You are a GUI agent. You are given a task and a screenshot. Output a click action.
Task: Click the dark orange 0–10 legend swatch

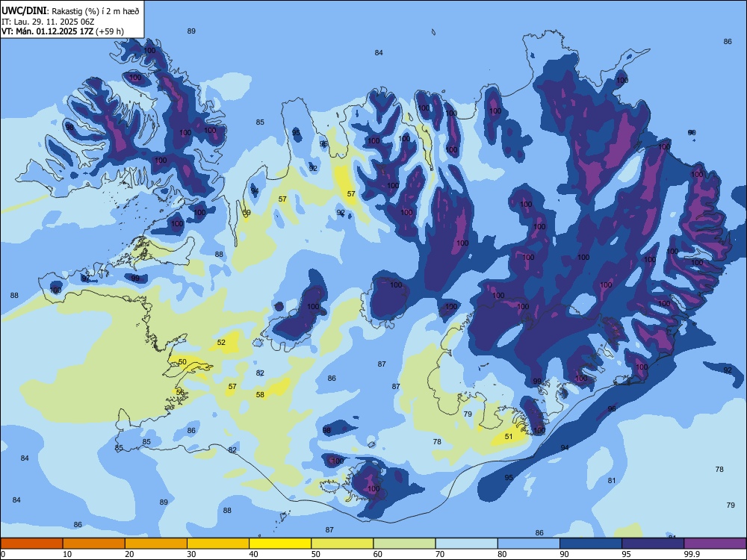[31, 544]
